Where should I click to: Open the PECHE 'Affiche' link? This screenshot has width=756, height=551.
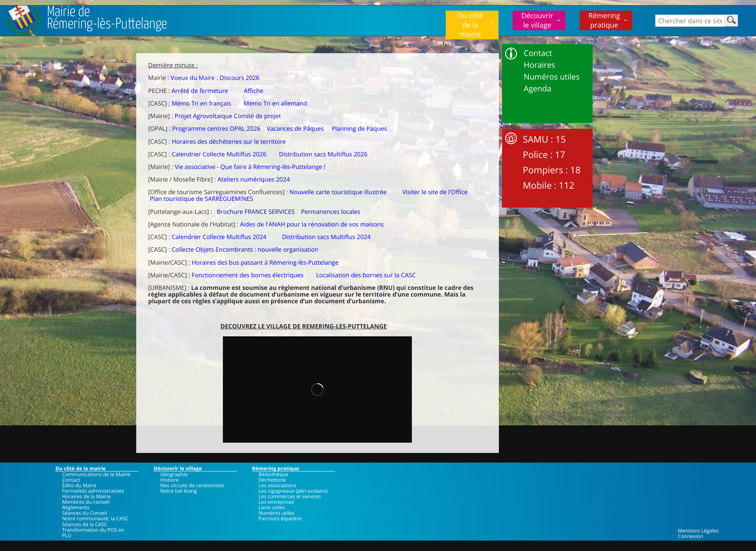click(x=253, y=91)
